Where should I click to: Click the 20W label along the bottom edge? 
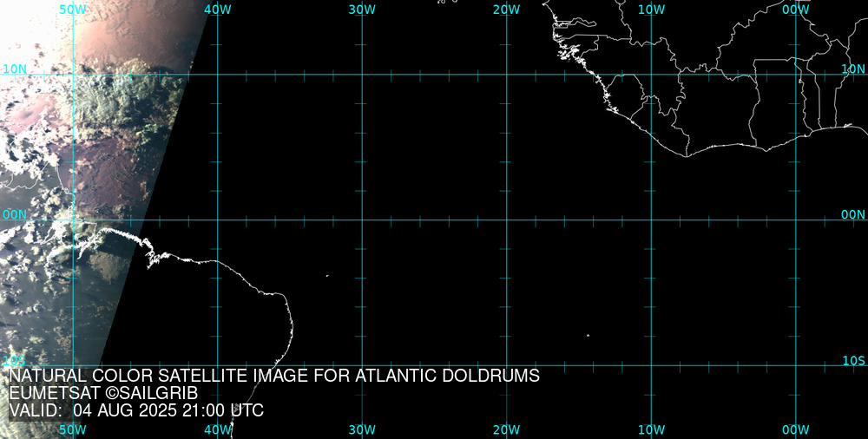(507, 429)
